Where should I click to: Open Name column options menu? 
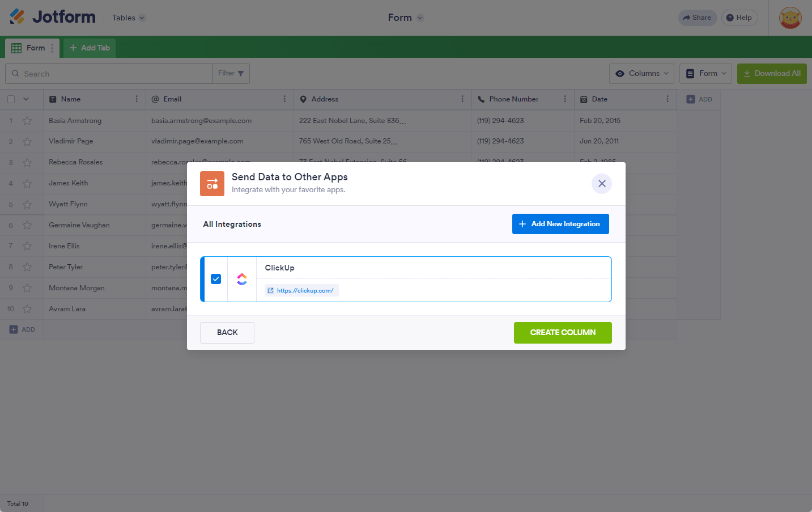137,99
